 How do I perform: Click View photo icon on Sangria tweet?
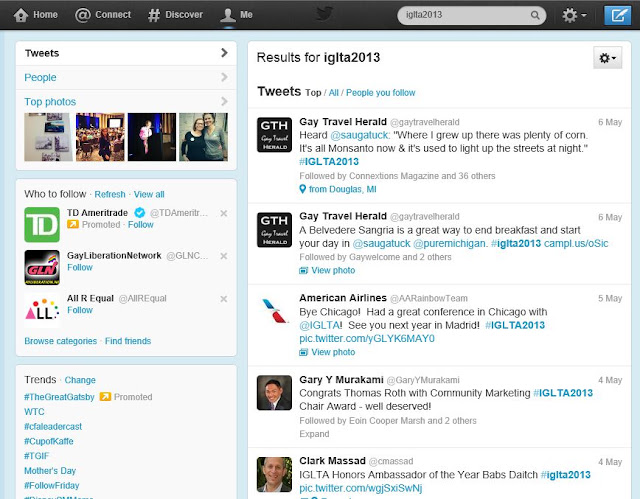[303, 271]
